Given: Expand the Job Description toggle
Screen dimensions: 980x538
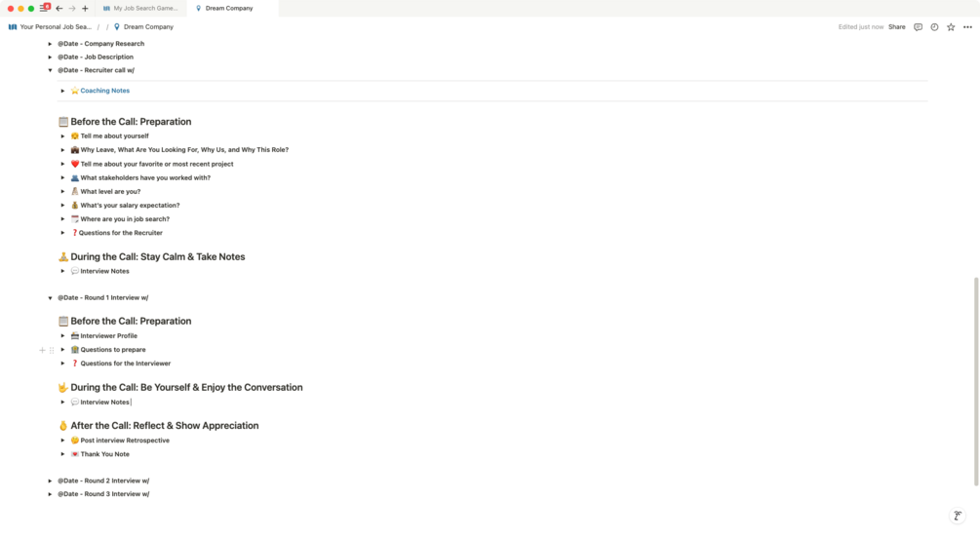Looking at the screenshot, I should click(50, 57).
